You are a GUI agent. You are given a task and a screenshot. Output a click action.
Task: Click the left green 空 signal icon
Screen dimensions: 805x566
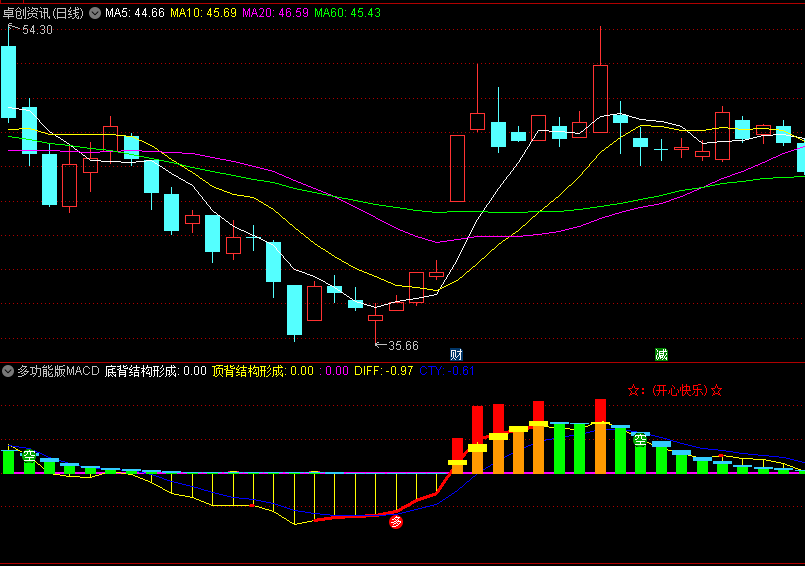click(29, 456)
